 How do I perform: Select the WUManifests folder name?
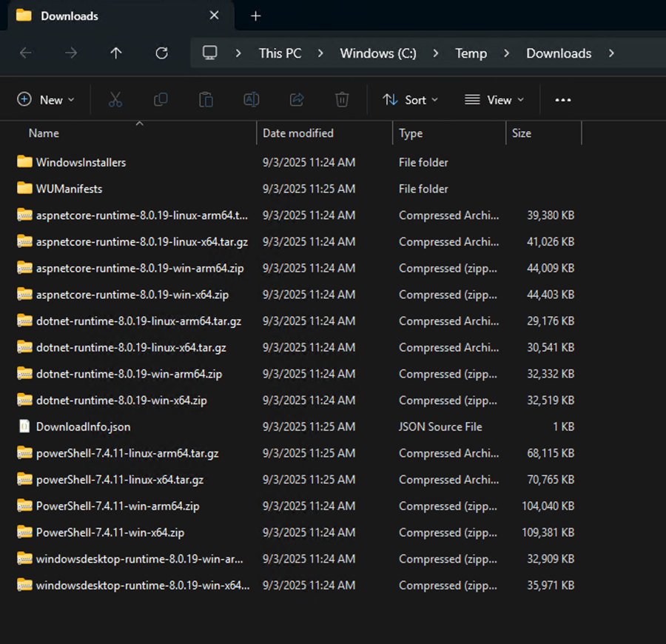tap(70, 189)
